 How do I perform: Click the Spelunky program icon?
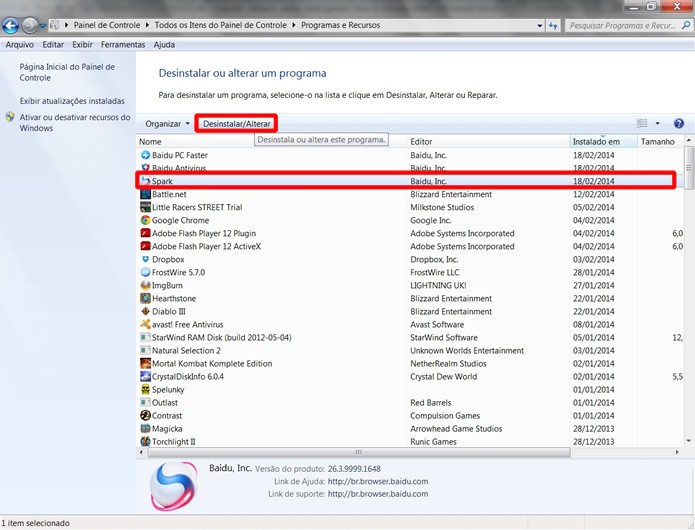[145, 390]
